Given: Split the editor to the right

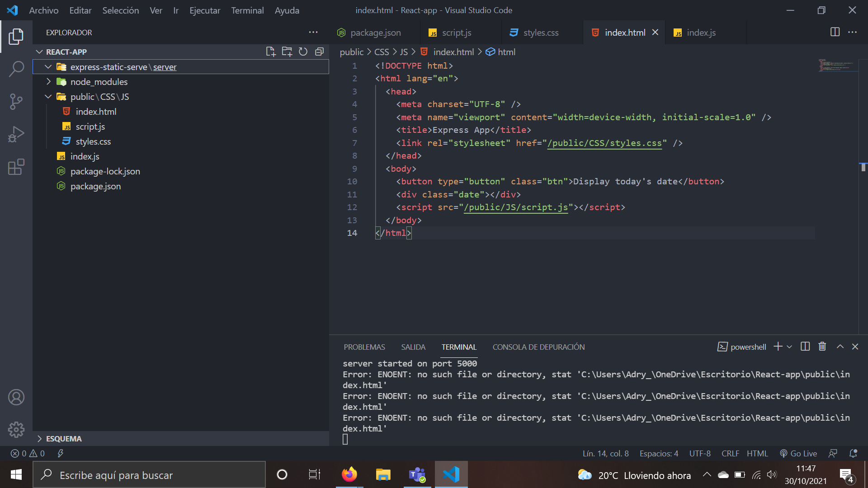Looking at the screenshot, I should (x=835, y=32).
